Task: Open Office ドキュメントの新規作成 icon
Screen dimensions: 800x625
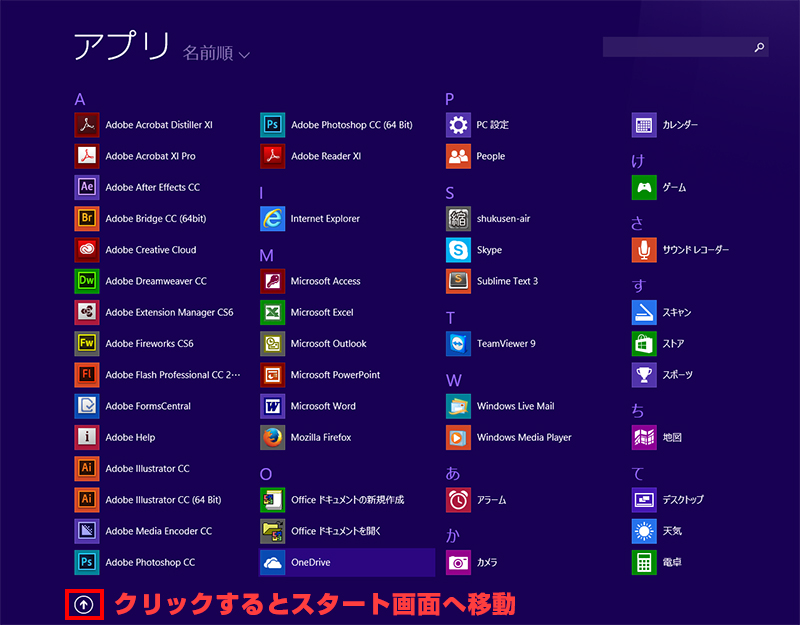Action: point(272,499)
